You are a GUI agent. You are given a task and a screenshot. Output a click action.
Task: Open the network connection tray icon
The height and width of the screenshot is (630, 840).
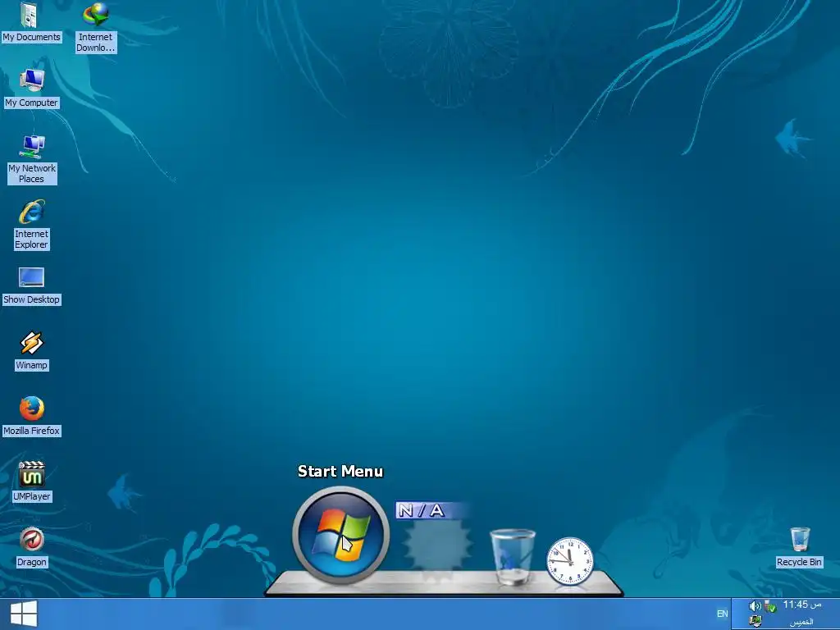[756, 621]
